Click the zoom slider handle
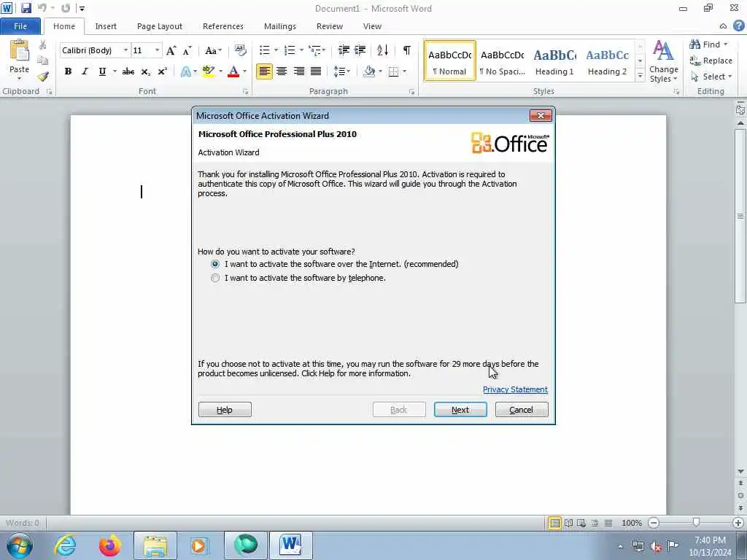 [696, 523]
